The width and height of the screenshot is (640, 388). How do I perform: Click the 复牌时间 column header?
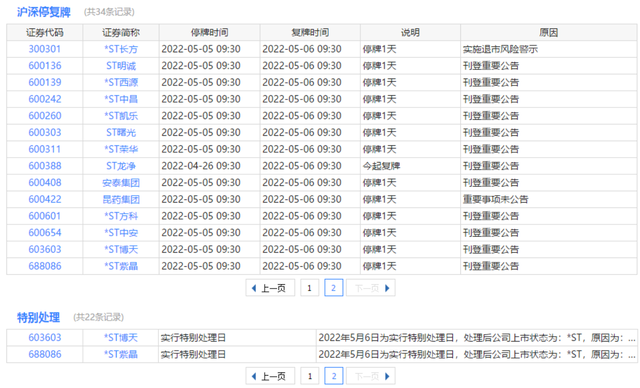pos(310,32)
